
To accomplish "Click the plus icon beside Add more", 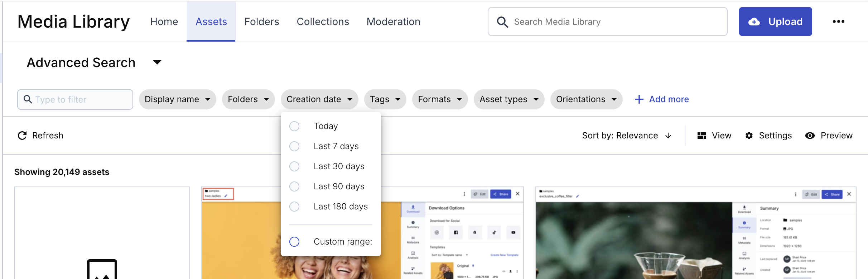I will (x=639, y=99).
